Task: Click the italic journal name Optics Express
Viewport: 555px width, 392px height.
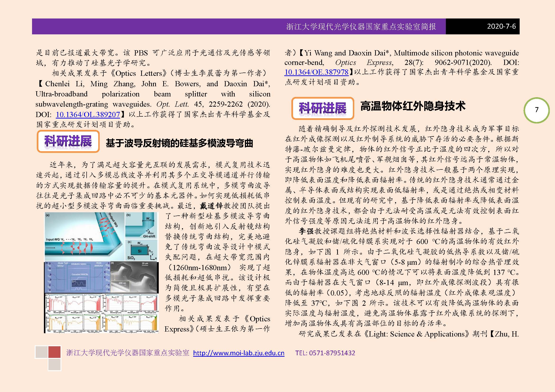Action: click(364, 63)
